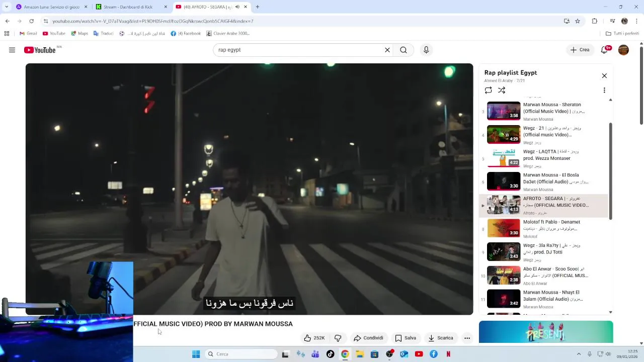Click Condividi share button
This screenshot has height=362, width=644.
(368, 338)
